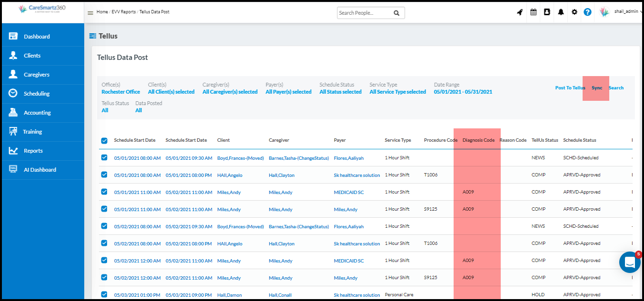Uncheck the Hall,Damon row checkbox
The height and width of the screenshot is (301, 644).
(104, 294)
